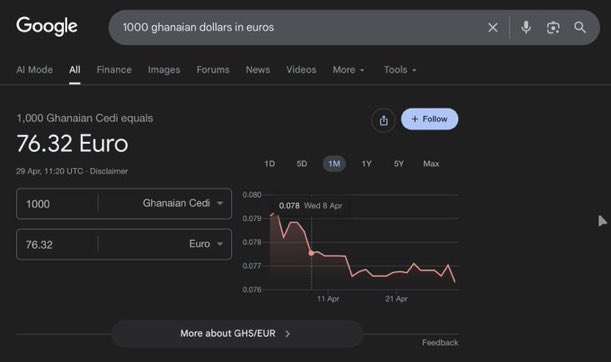Open Ghanaian Cedi currency dropdown

(183, 203)
